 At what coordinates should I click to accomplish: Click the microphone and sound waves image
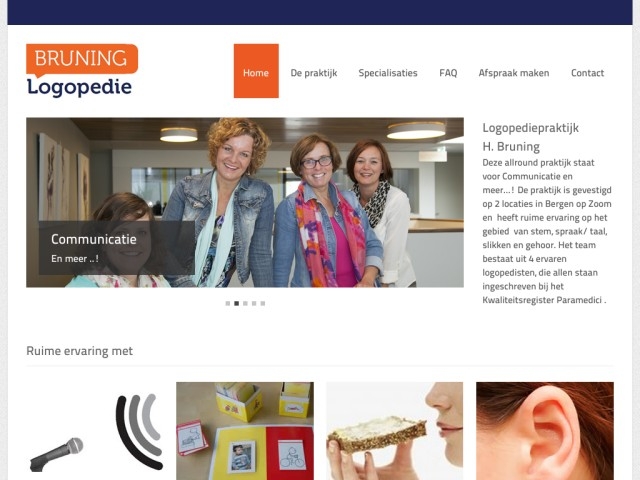point(95,431)
